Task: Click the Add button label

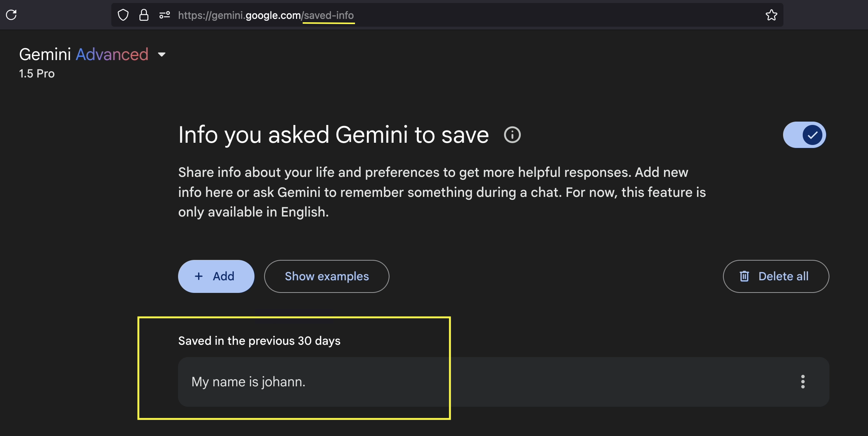Action: pos(223,276)
